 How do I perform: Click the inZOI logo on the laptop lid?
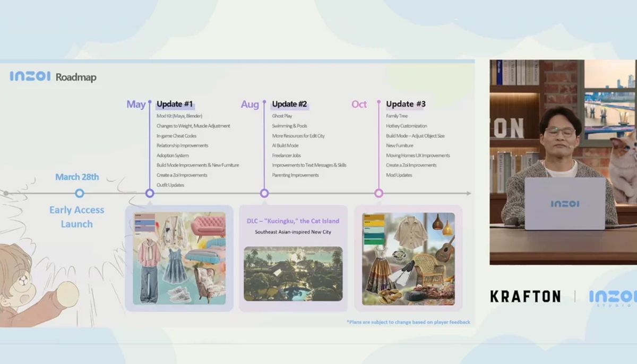pos(565,204)
